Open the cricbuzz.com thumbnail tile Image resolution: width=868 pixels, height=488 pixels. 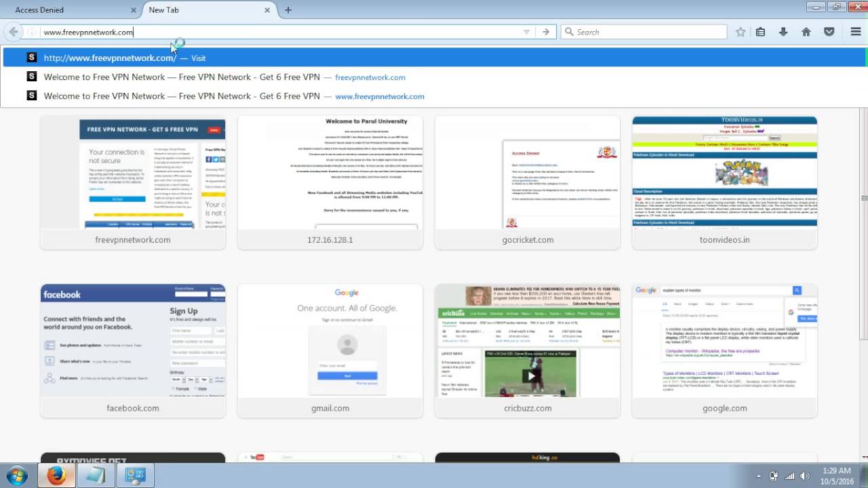pyautogui.click(x=528, y=351)
